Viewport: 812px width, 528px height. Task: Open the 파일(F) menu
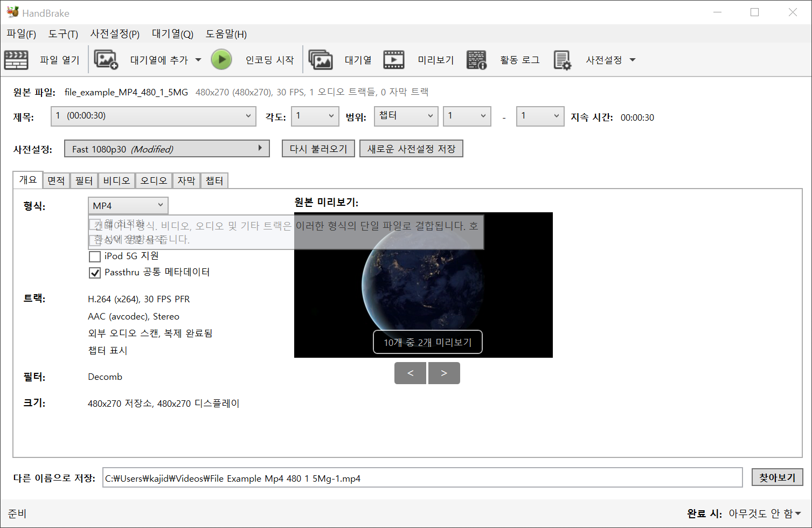click(x=22, y=34)
